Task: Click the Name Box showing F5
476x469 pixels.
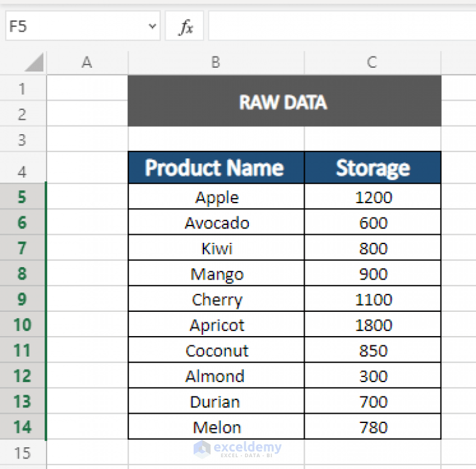Action: point(83,26)
